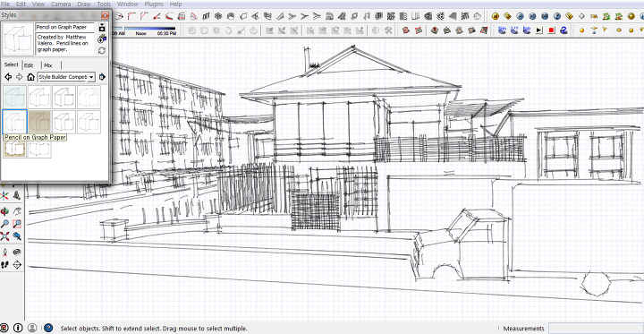This screenshot has height=334, width=644.
Task: Click the user profile icon in status bar
Action: pyautogui.click(x=32, y=328)
